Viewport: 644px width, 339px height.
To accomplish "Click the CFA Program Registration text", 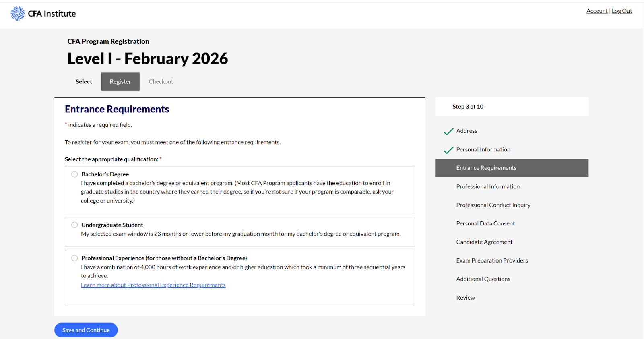I will (x=108, y=41).
